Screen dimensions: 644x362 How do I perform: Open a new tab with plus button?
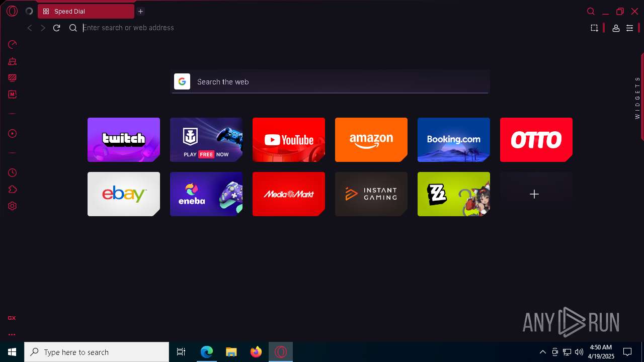click(x=141, y=11)
